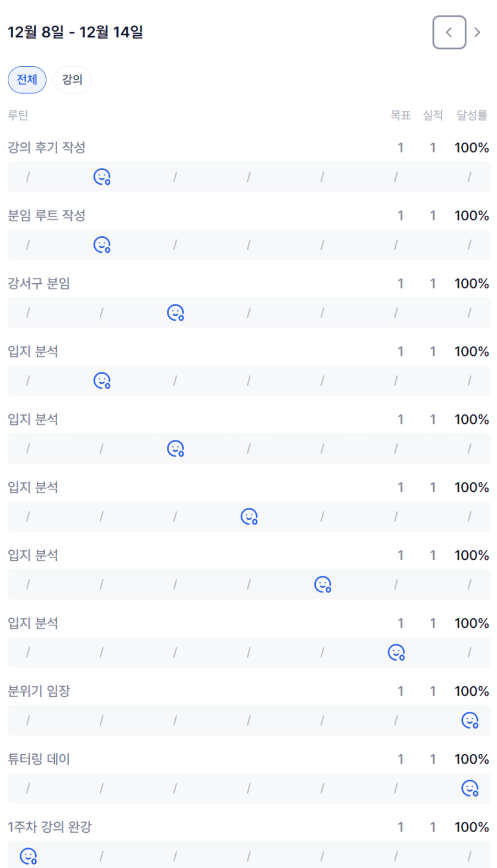The image size is (497, 868).
Task: Go to the next week with right chevron
Action: pos(477,32)
